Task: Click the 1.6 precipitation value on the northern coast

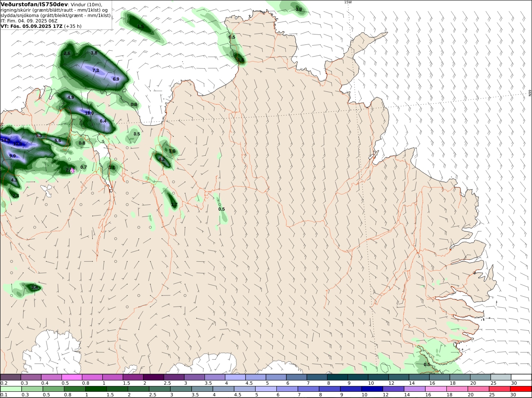Action: 240,60
